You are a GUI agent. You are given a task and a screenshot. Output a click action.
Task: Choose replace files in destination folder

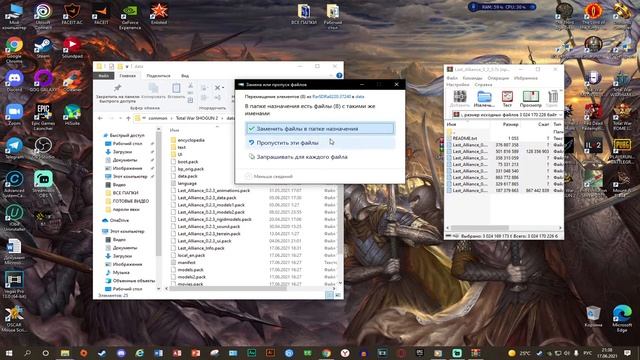click(x=320, y=129)
